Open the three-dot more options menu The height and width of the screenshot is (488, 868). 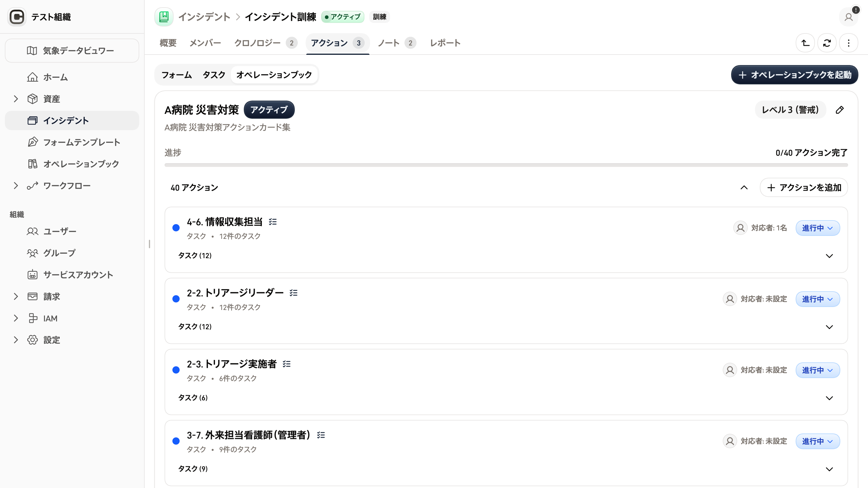click(848, 43)
